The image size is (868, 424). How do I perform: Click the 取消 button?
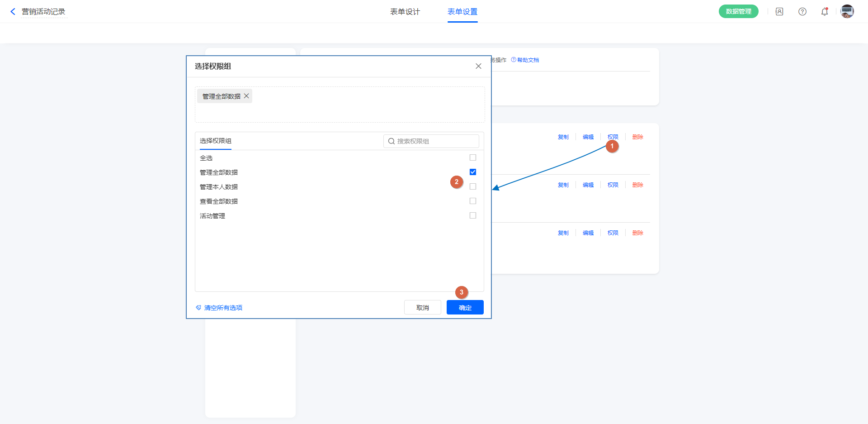pyautogui.click(x=422, y=308)
